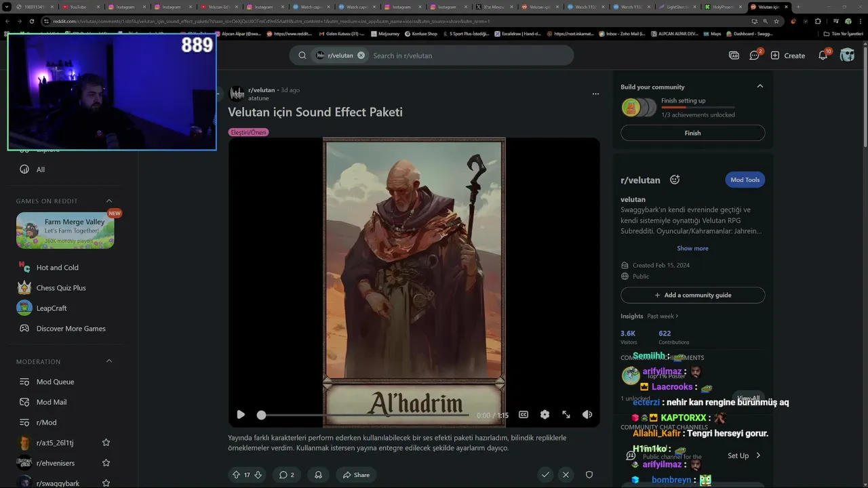
Task: Remove the post with the X icon
Action: coord(566,475)
